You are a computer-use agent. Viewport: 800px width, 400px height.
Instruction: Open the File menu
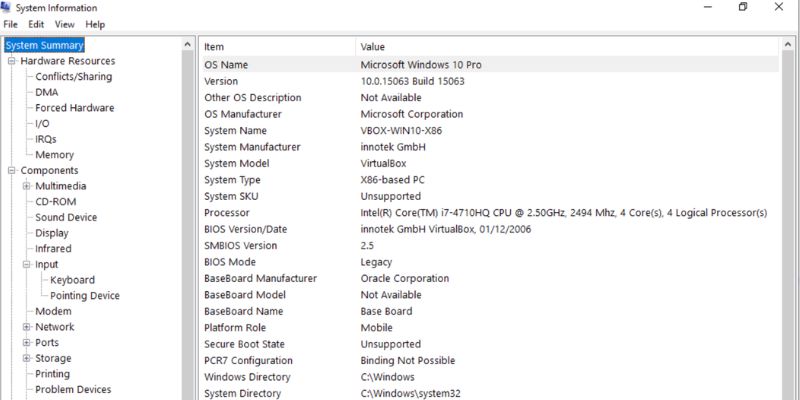(11, 24)
